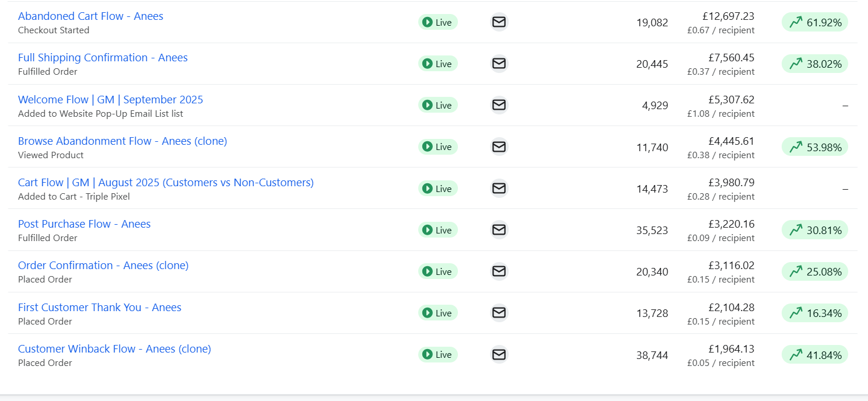Click the Live badge for Order Confirmation flow

[x=437, y=271]
